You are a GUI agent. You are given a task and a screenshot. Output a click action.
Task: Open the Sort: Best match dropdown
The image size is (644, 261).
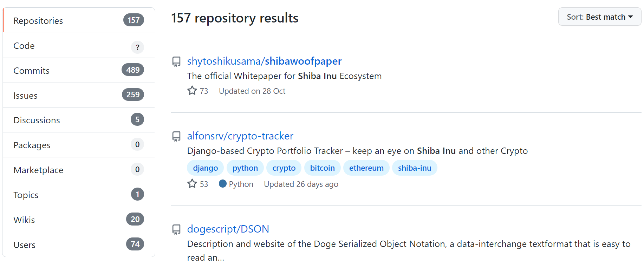pos(599,17)
